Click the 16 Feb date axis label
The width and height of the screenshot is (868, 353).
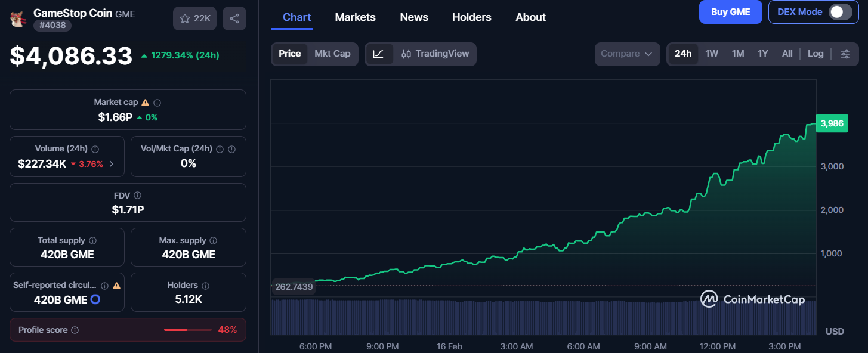pyautogui.click(x=449, y=346)
